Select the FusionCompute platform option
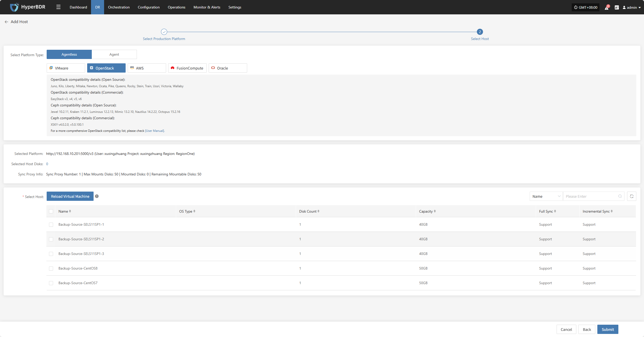The width and height of the screenshot is (644, 337). pos(187,68)
